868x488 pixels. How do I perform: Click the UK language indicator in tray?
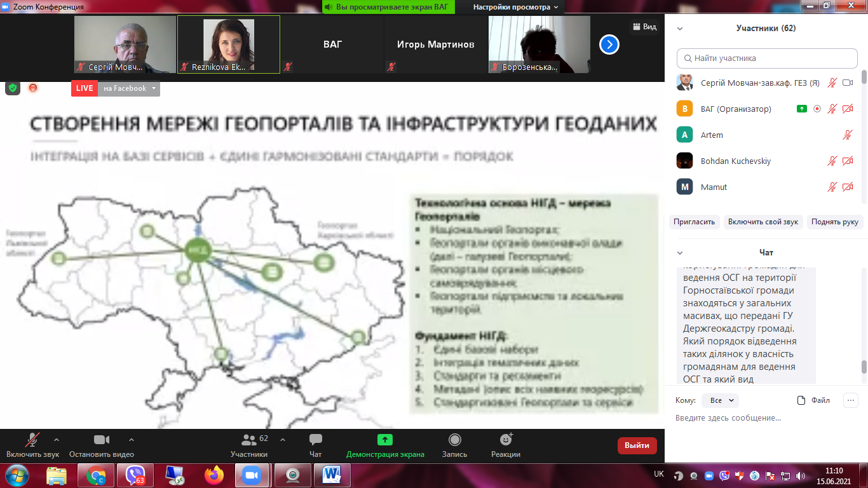click(659, 474)
